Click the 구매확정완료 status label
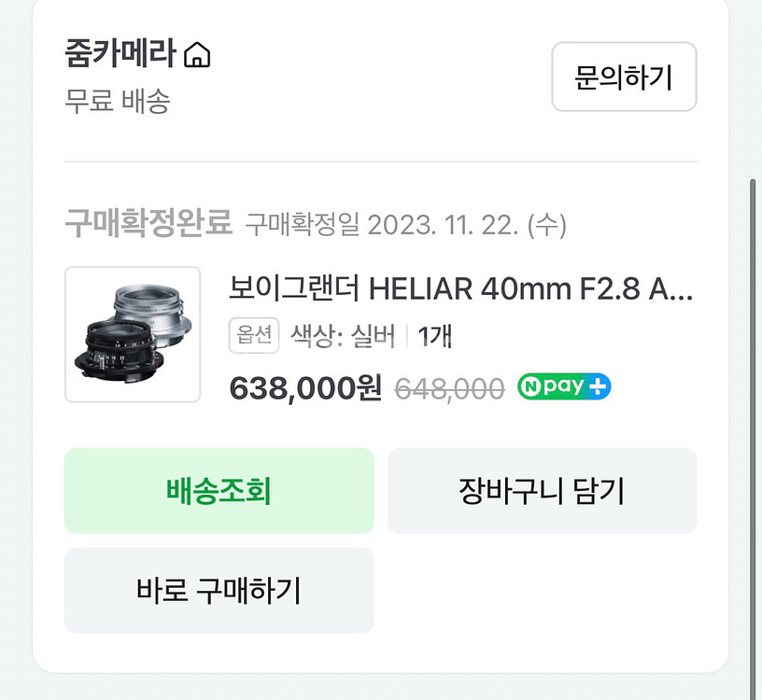 pyautogui.click(x=148, y=223)
